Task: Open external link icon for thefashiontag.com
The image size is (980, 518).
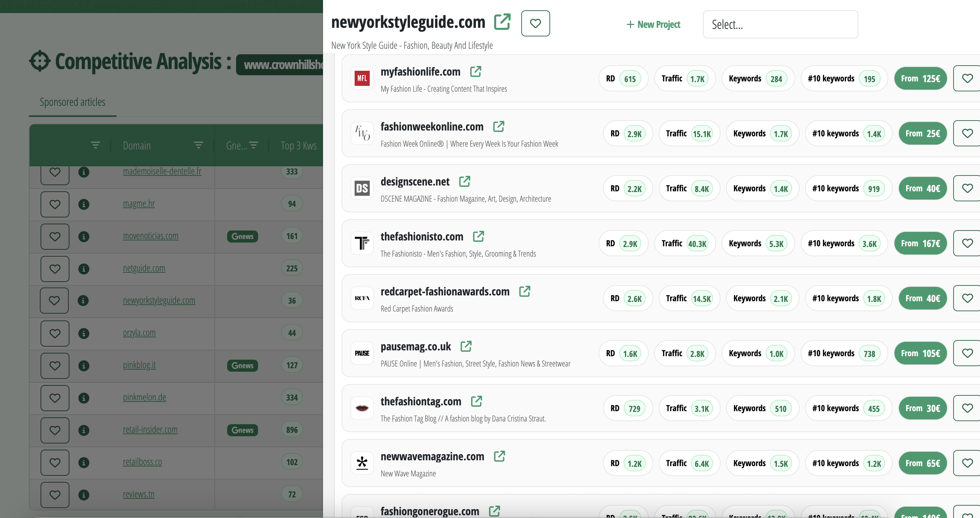Action: pos(477,401)
